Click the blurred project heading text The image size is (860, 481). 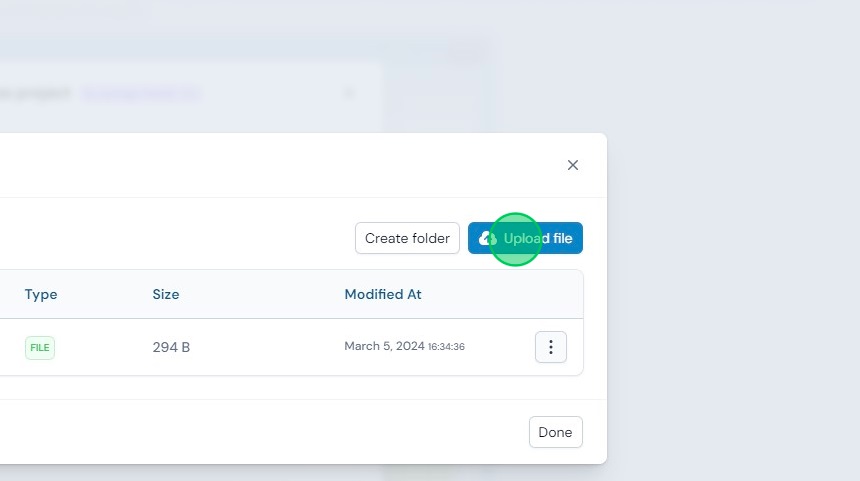[x=36, y=93]
